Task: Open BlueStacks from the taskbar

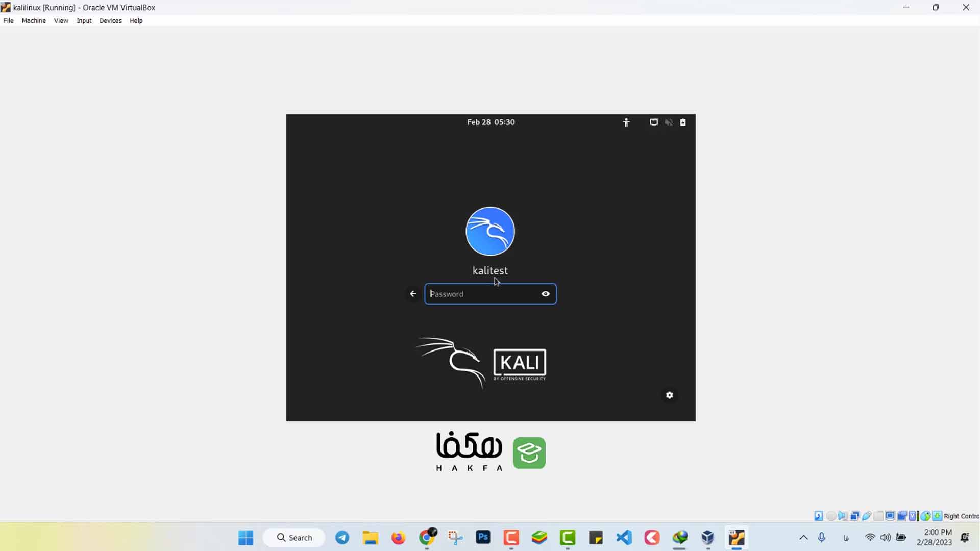Action: [x=540, y=537]
